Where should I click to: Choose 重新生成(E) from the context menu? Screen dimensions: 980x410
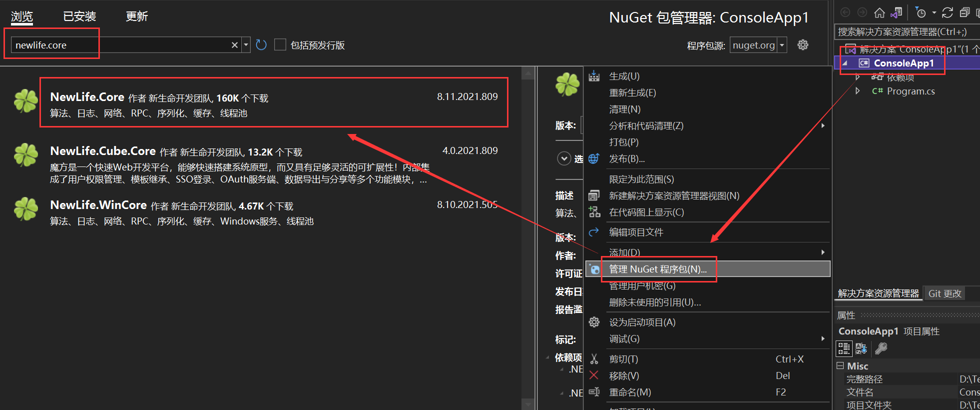(707, 92)
